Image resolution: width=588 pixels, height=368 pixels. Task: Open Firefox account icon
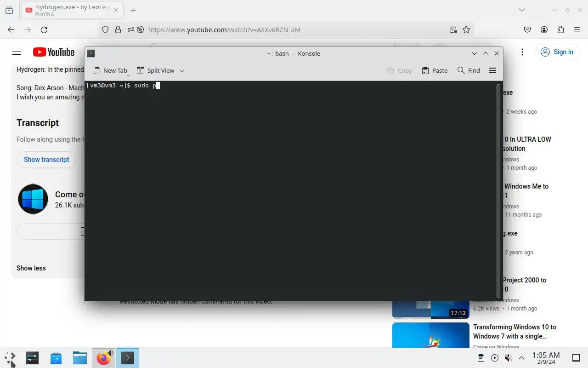[x=544, y=29]
